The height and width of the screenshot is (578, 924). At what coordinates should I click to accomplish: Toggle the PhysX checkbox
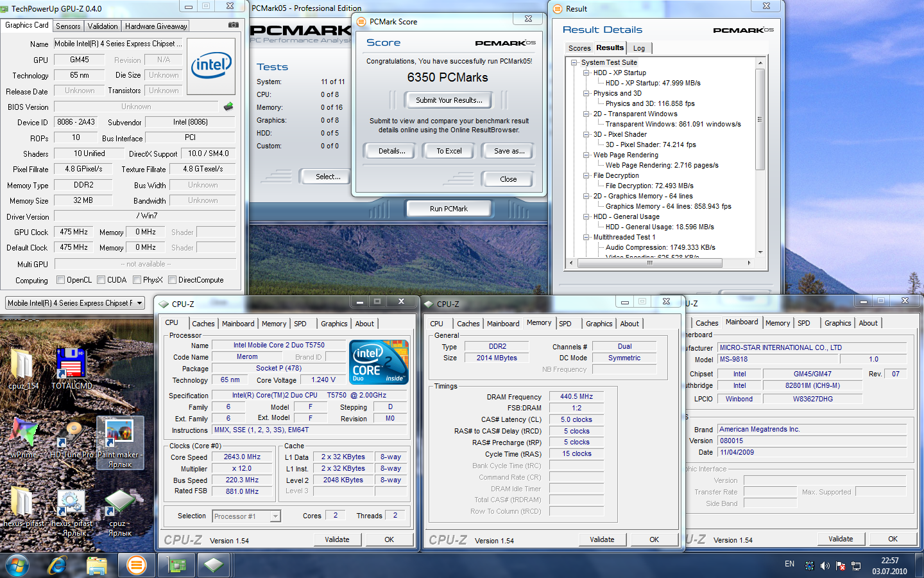pyautogui.click(x=137, y=279)
